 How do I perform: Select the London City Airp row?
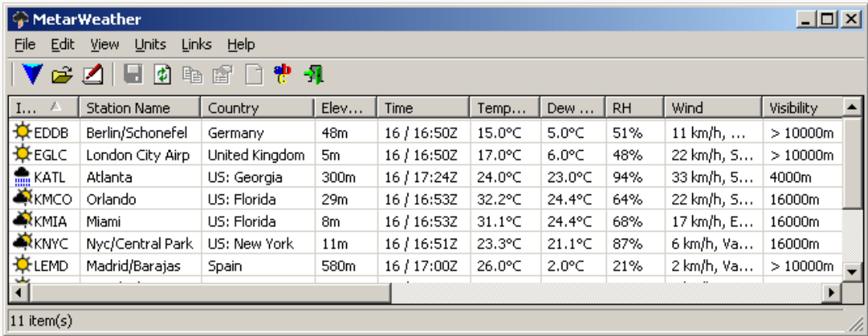click(x=425, y=155)
